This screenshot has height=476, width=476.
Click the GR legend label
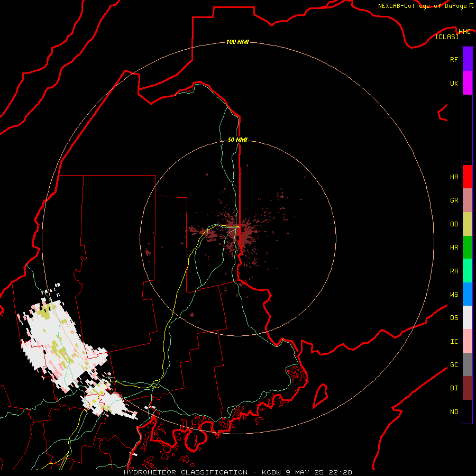click(454, 200)
